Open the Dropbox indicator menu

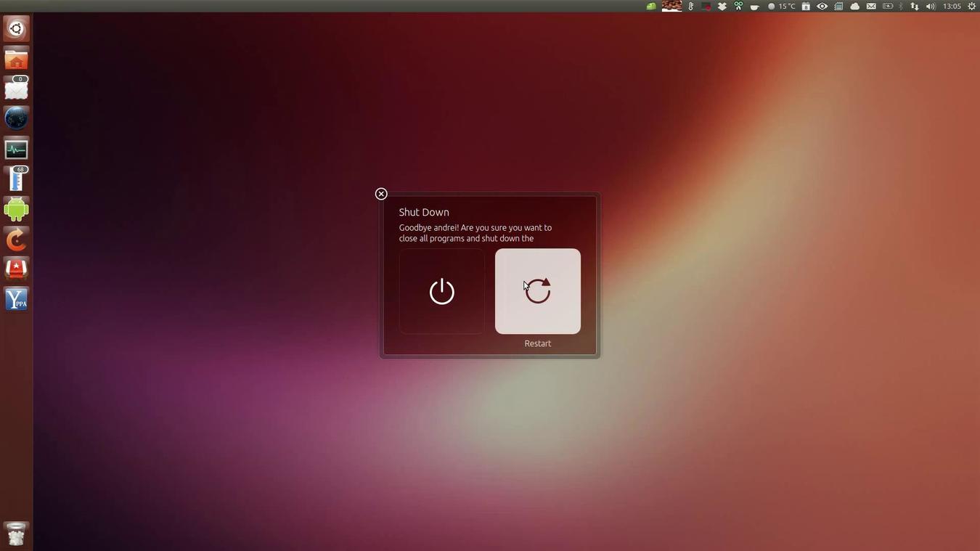point(722,7)
